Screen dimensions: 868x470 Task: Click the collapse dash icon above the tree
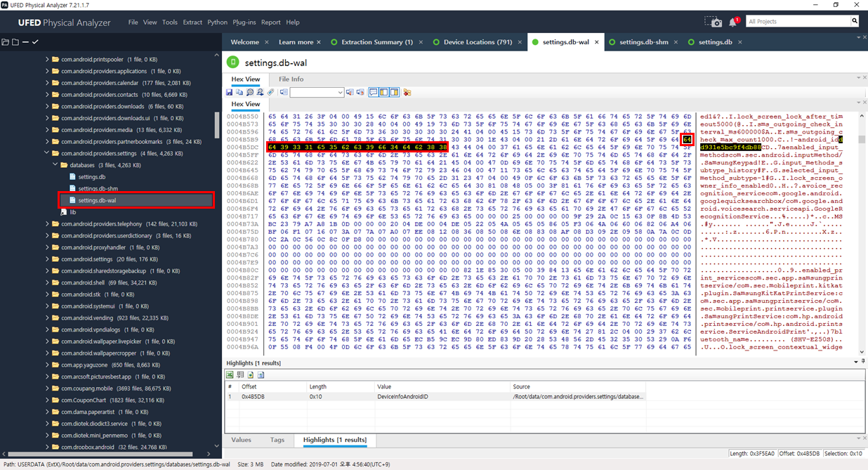[x=25, y=42]
